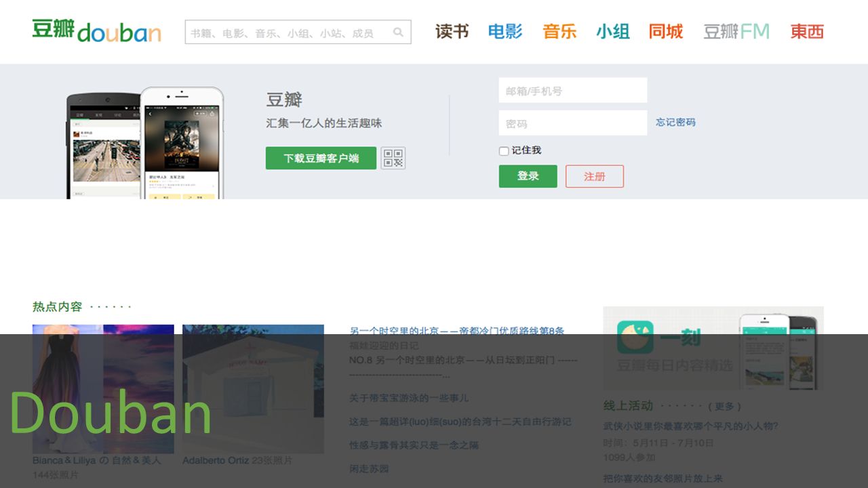Viewport: 868px width, 488px height.
Task: Click the search magnifier icon
Action: 398,32
